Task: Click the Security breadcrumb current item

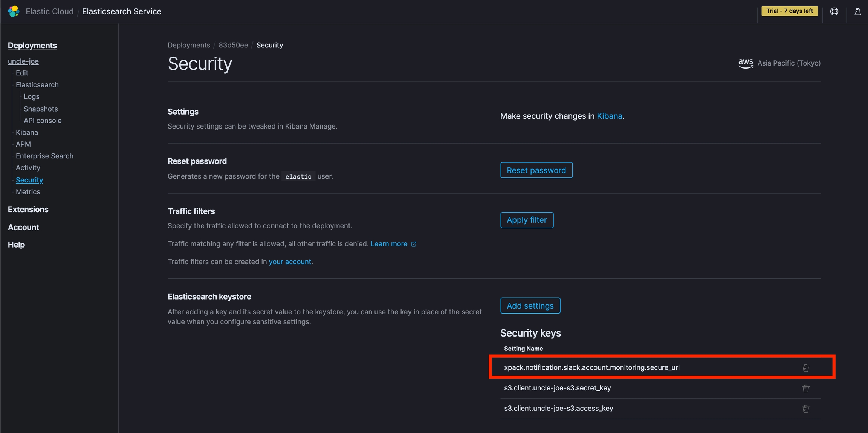Action: click(x=270, y=45)
